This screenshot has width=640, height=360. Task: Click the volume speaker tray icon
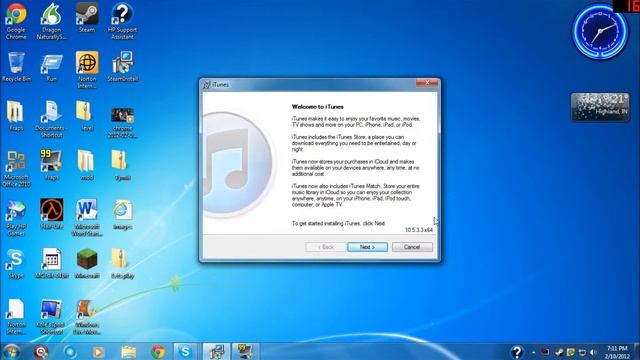(x=593, y=352)
